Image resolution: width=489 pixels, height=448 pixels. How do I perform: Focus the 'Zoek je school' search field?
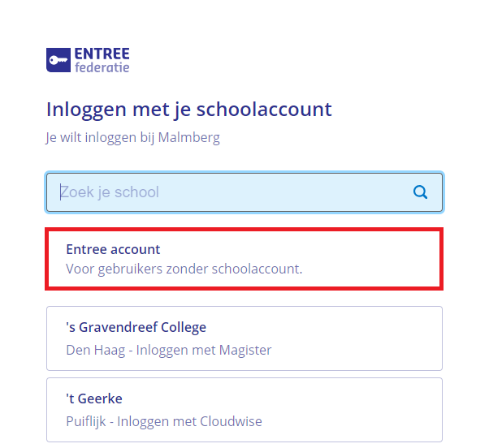(244, 192)
